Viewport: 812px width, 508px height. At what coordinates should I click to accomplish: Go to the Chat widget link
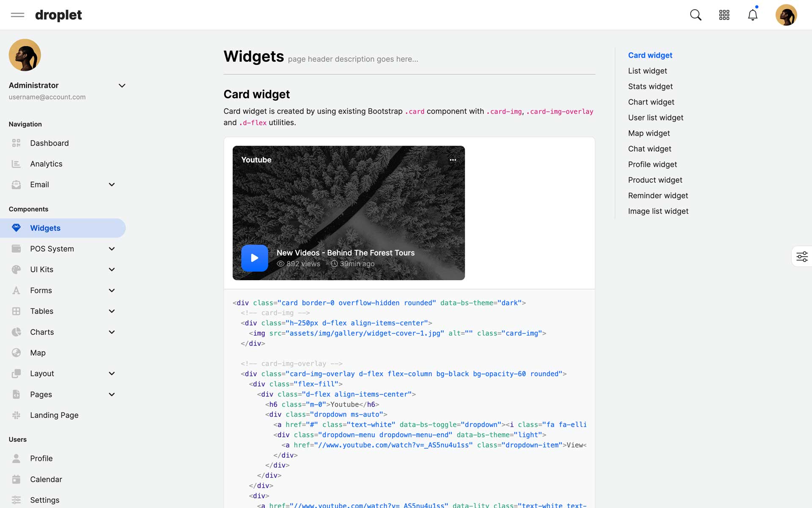[x=649, y=149]
